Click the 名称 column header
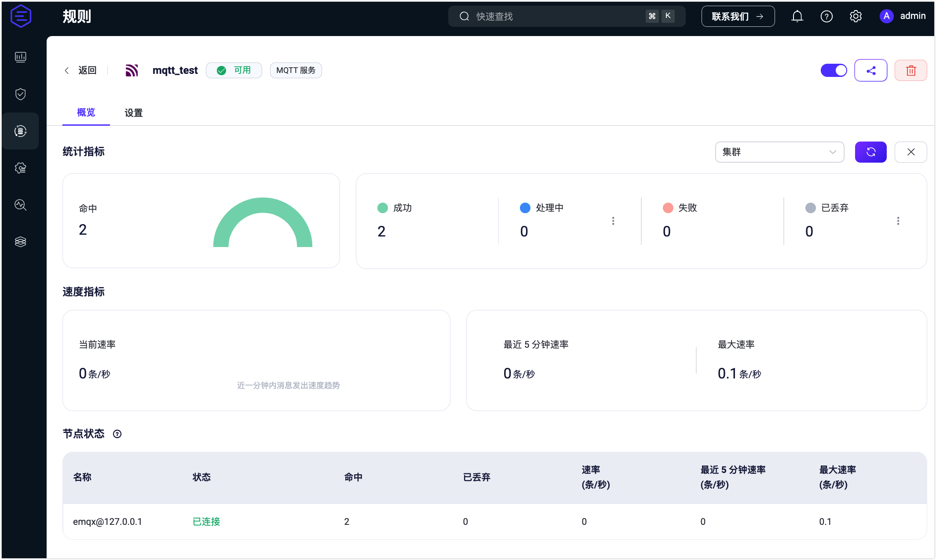This screenshot has width=936, height=560. pos(82,477)
